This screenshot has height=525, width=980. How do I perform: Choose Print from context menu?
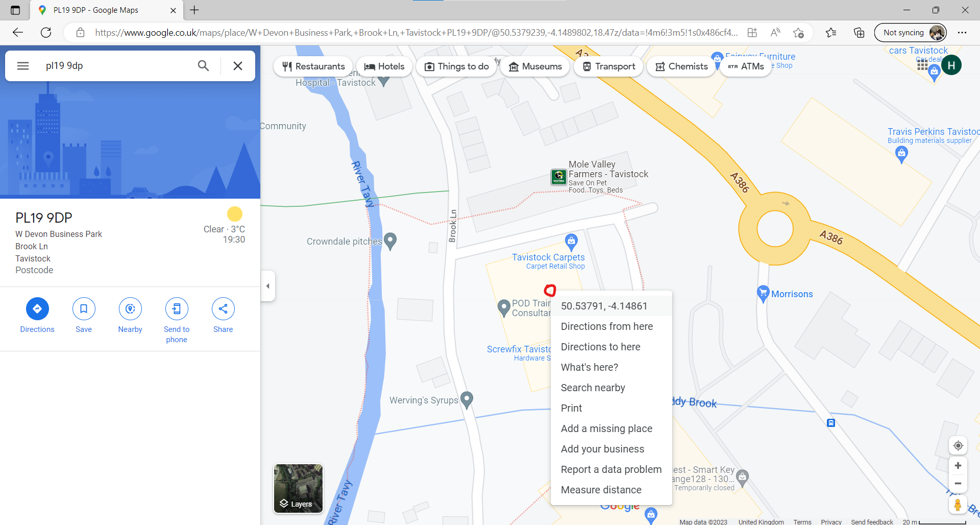click(x=611, y=408)
